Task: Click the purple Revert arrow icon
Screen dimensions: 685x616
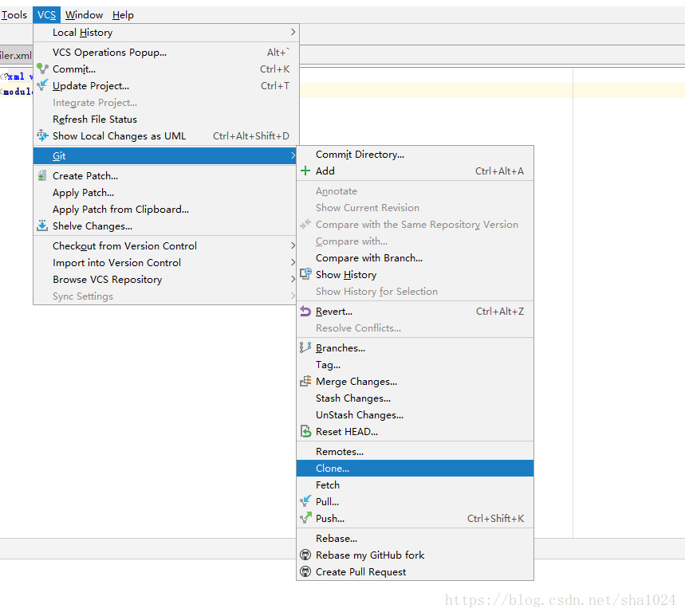Action: (x=305, y=312)
